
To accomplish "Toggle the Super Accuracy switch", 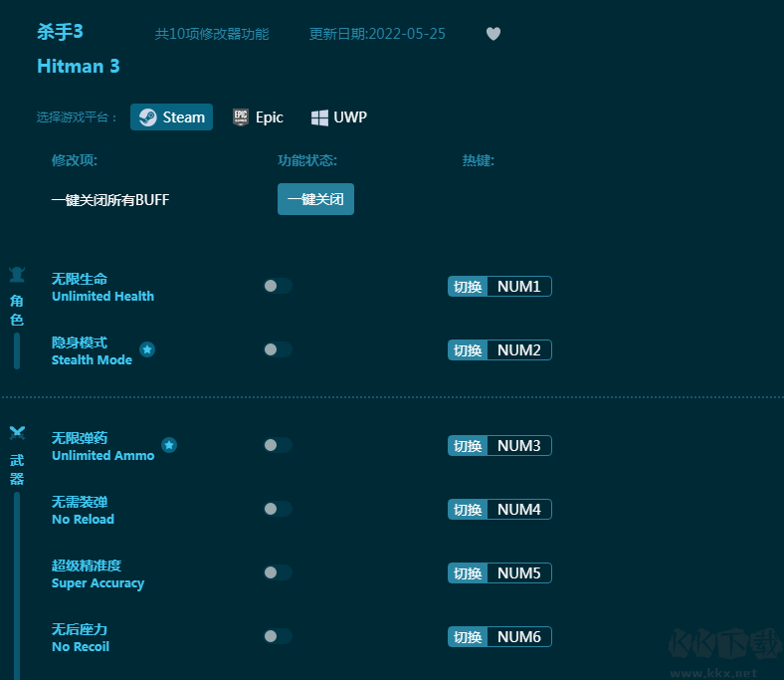I will 278,572.
